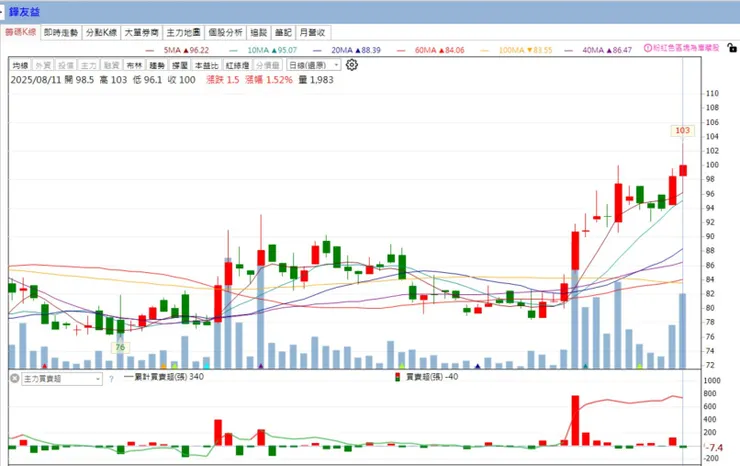Click the latest red candlestick at 100

682,170
